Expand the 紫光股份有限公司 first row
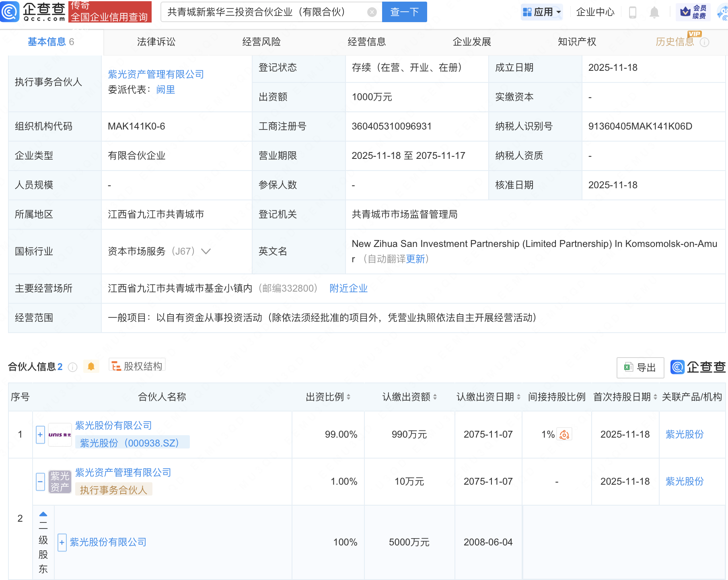 coord(40,435)
